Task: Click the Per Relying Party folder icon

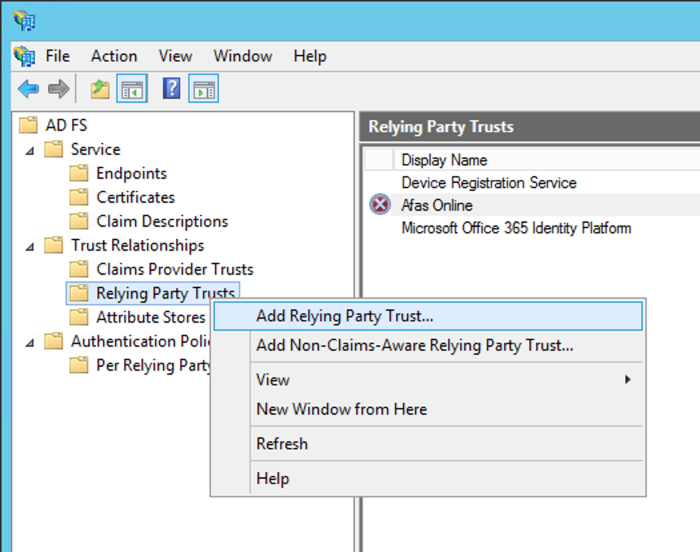Action: click(x=79, y=365)
